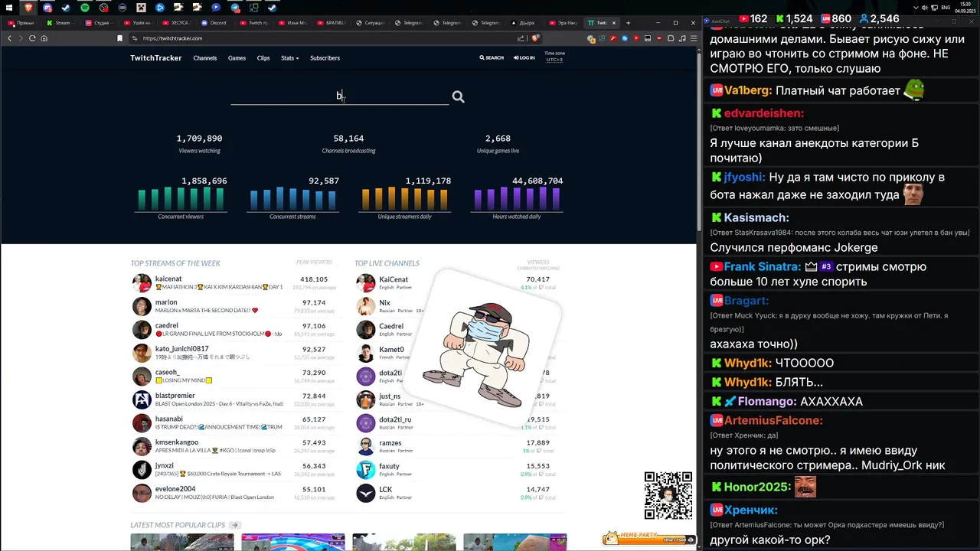Click username ArtemiusFalcone in chat
Image resolution: width=980 pixels, height=551 pixels.
pos(773,420)
